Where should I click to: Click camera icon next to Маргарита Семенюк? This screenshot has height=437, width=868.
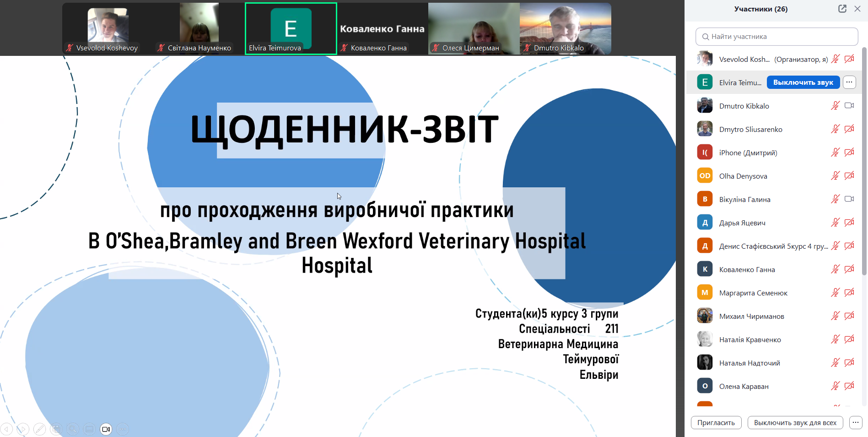(x=849, y=293)
